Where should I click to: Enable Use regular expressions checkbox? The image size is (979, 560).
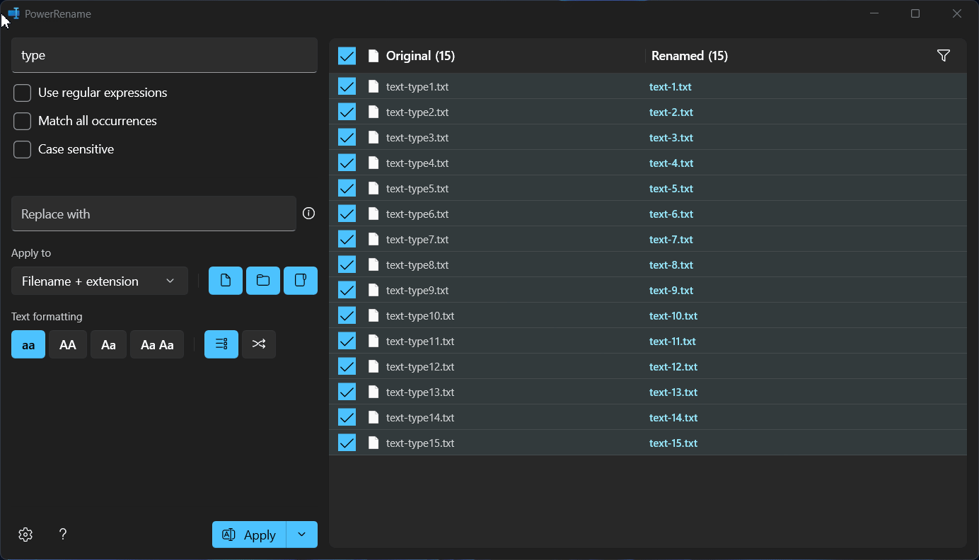click(23, 93)
